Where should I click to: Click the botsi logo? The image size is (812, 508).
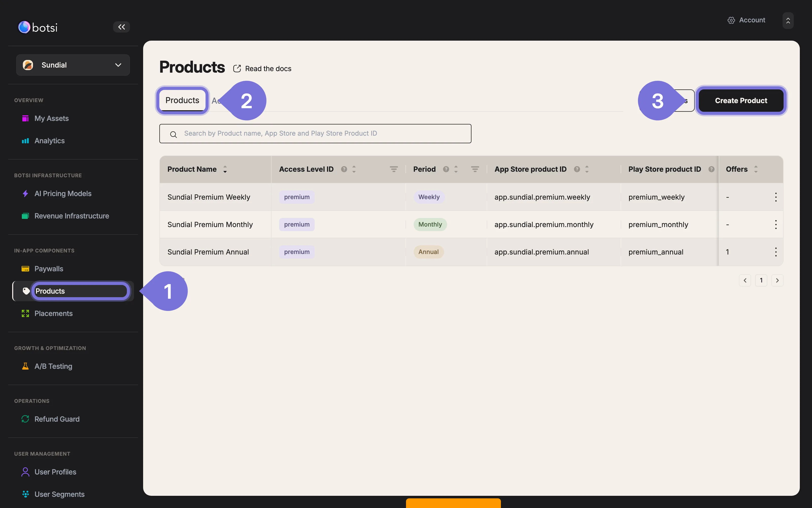click(x=38, y=27)
